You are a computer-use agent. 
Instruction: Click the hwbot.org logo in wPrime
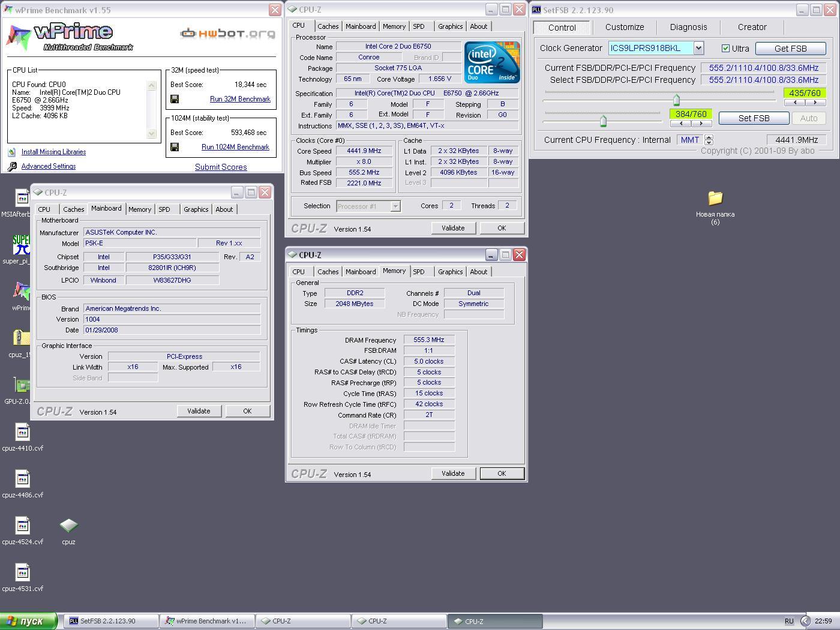(x=228, y=33)
